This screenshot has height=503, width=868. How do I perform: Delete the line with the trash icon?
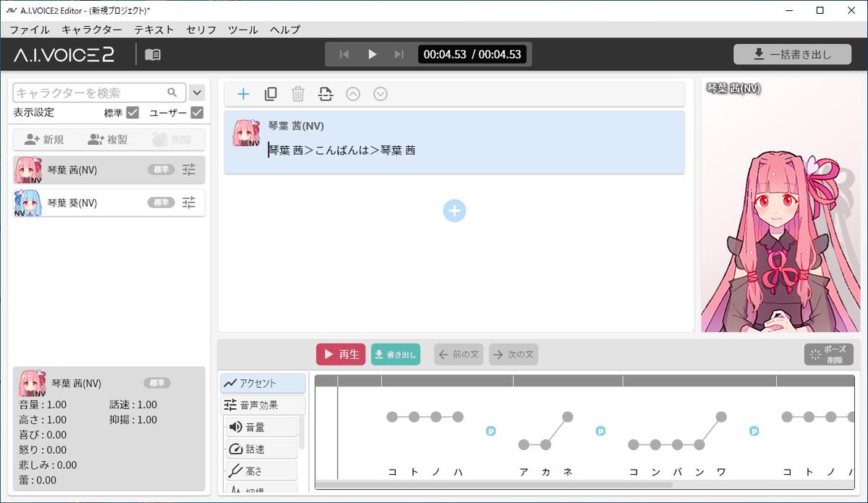point(298,93)
